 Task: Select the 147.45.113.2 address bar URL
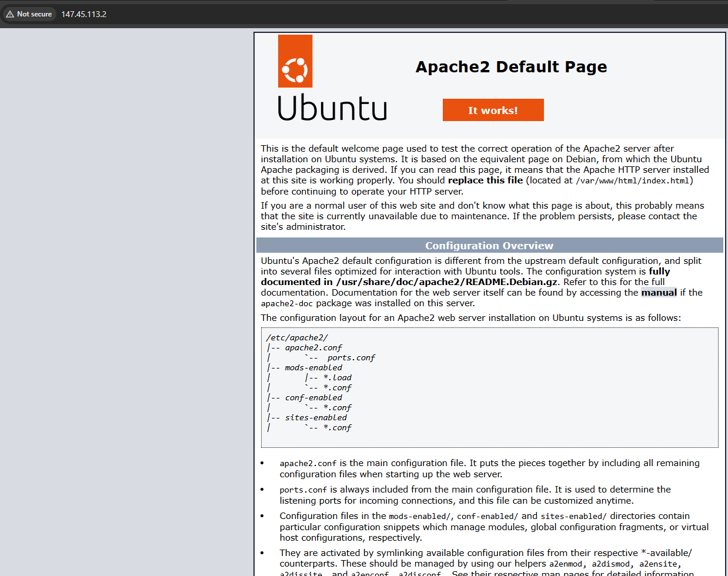84,14
